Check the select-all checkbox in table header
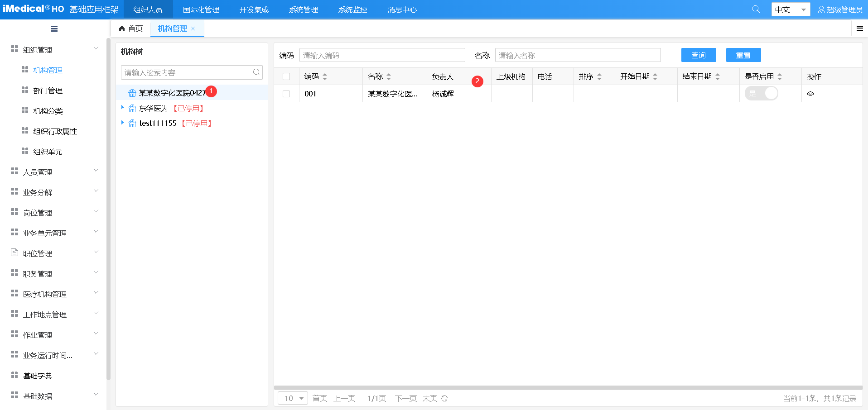The image size is (868, 410). pyautogui.click(x=286, y=76)
